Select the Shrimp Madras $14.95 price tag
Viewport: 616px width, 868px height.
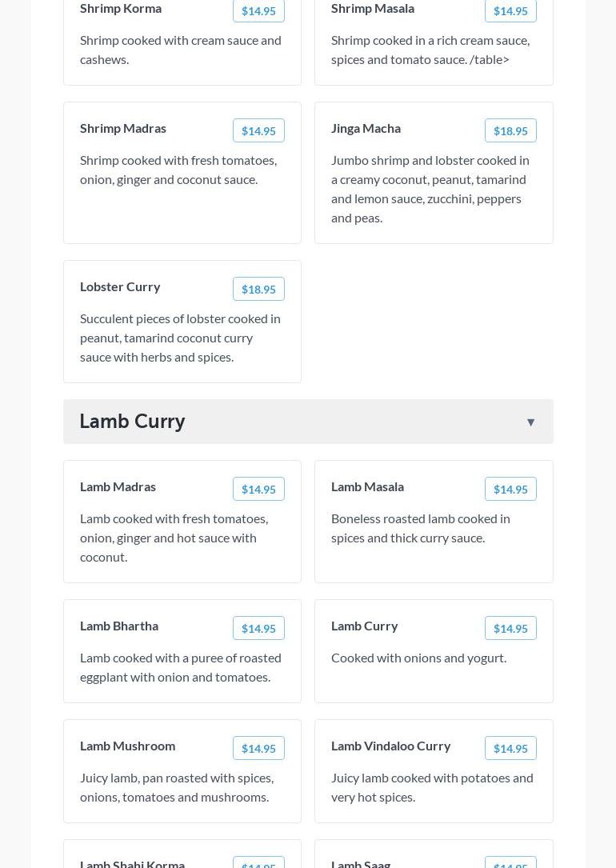[258, 131]
